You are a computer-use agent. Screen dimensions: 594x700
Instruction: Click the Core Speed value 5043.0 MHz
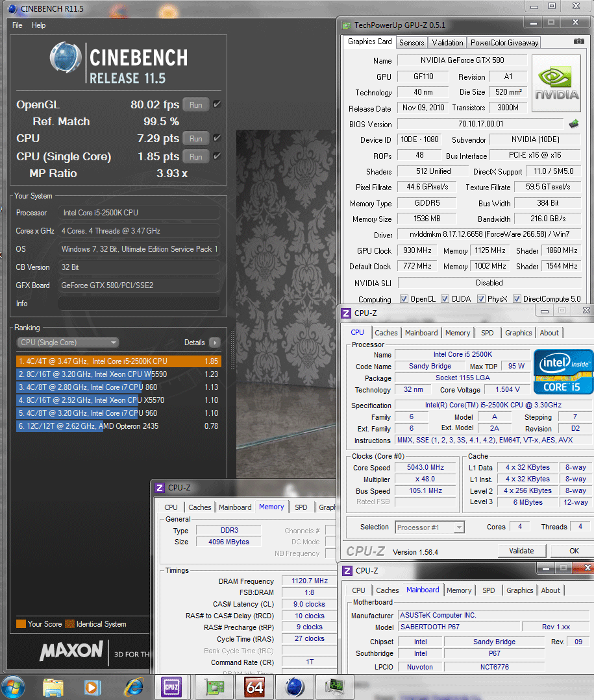425,467
